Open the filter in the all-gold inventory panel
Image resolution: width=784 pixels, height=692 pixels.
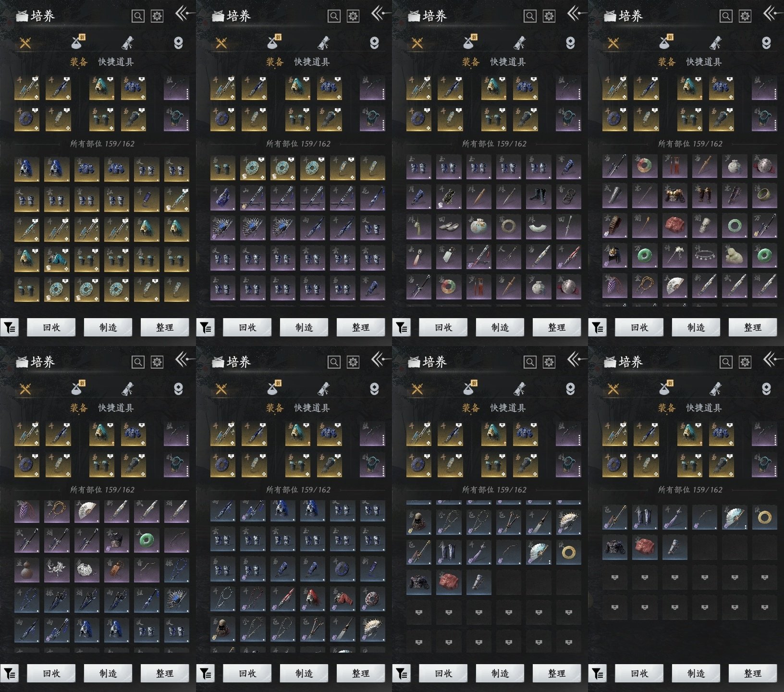pos(10,328)
